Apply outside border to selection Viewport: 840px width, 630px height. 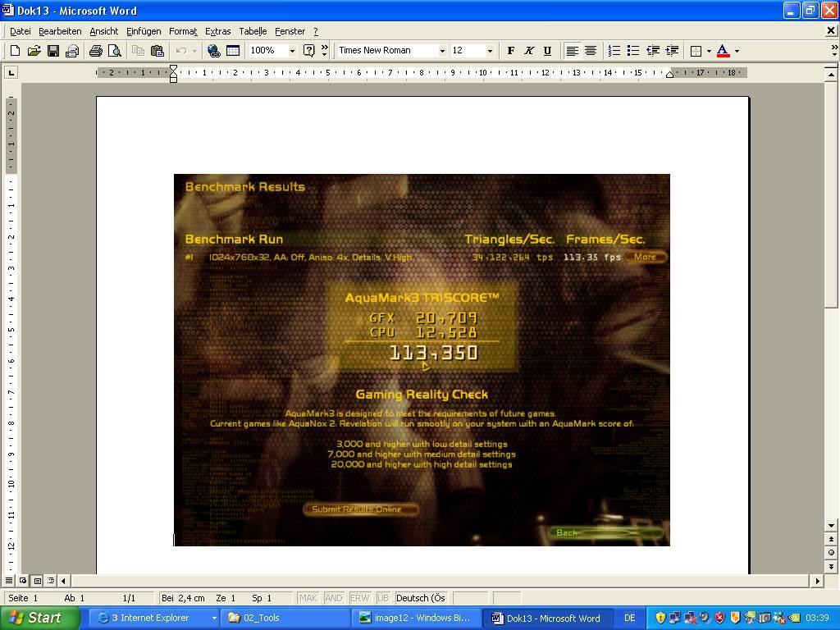(x=696, y=51)
